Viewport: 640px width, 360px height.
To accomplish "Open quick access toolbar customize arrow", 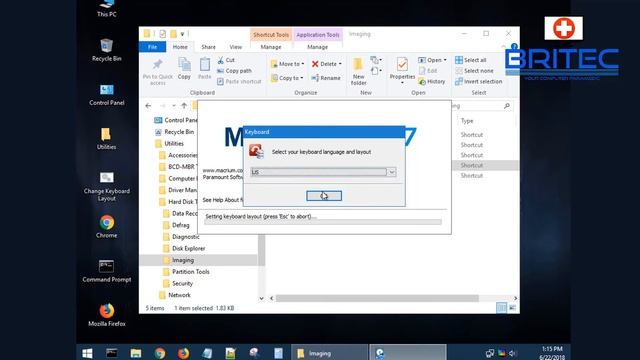I will click(x=182, y=34).
